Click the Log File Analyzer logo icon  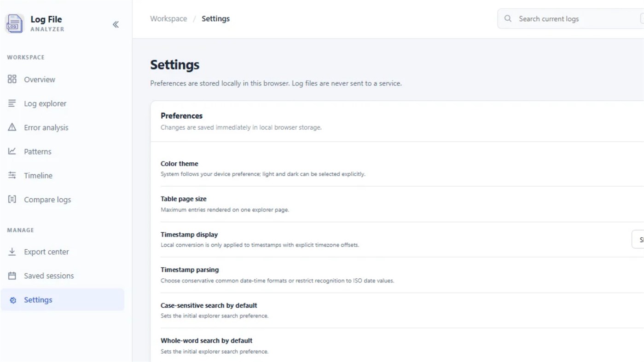pyautogui.click(x=14, y=23)
